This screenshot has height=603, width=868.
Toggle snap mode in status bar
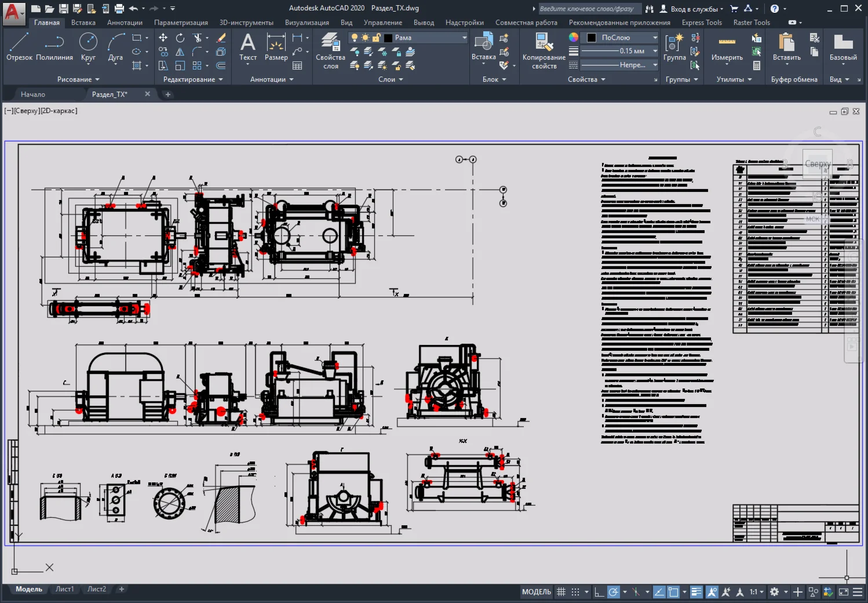click(575, 592)
